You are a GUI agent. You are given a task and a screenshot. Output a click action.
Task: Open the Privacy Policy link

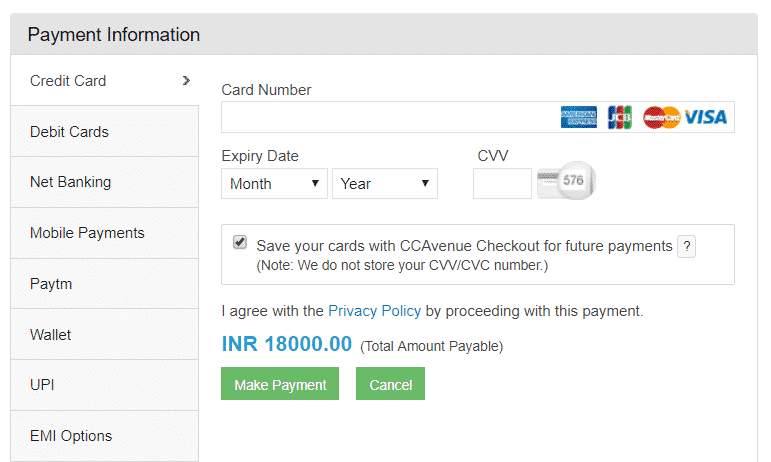click(374, 311)
